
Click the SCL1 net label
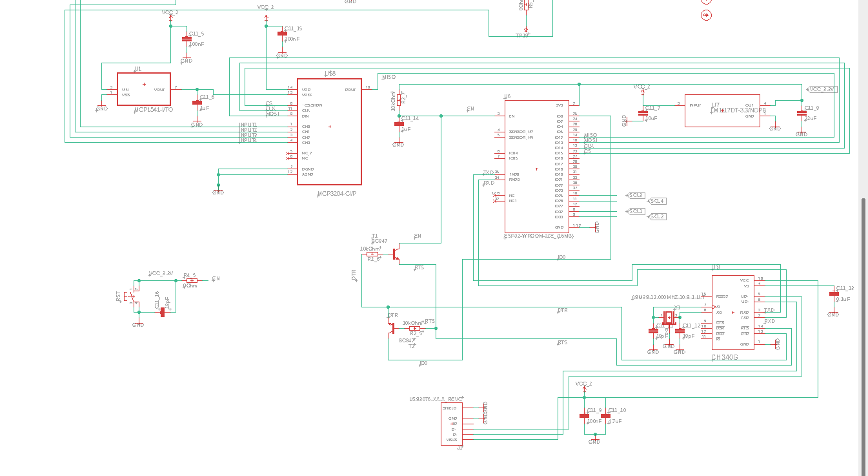[636, 211]
